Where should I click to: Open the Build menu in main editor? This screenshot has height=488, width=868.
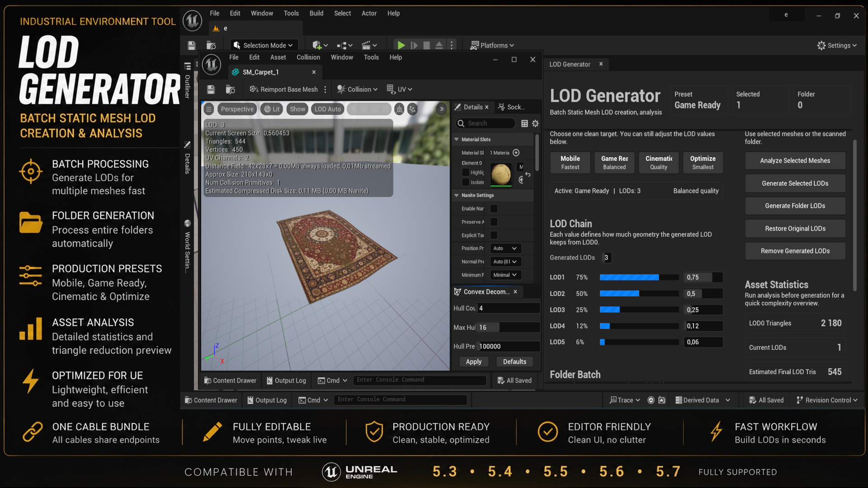coord(316,14)
